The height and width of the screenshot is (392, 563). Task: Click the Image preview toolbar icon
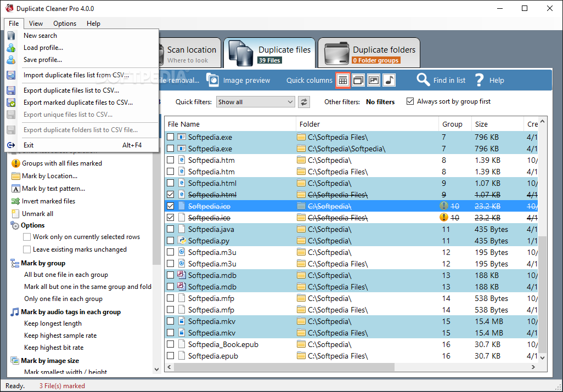click(212, 80)
